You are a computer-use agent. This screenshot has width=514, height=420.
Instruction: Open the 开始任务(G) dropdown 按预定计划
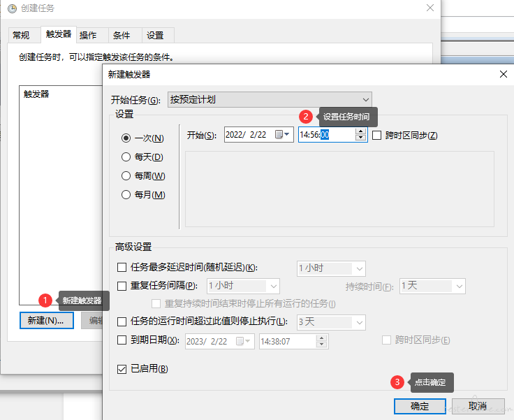click(270, 99)
